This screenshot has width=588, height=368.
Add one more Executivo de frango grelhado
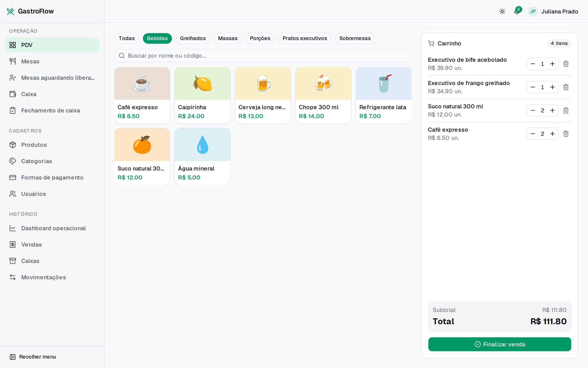pos(552,87)
